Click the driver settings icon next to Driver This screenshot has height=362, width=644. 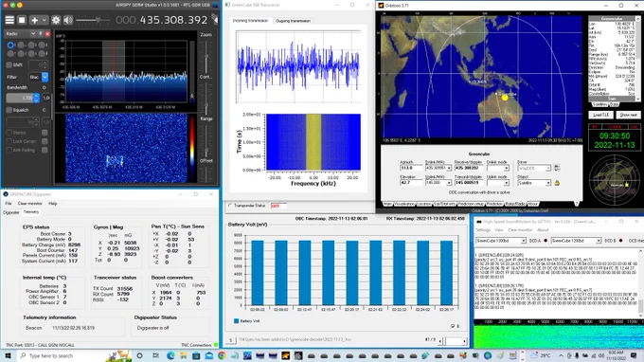click(x=557, y=168)
